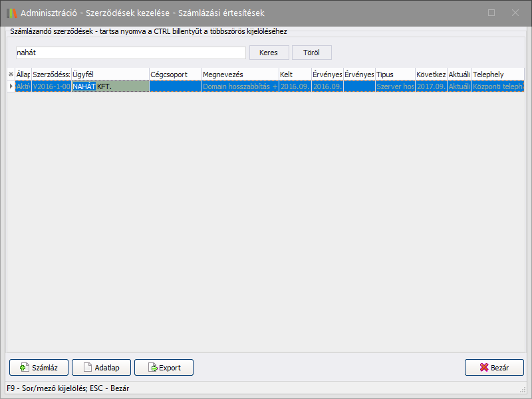Sort by the Tipus column header

pos(395,74)
